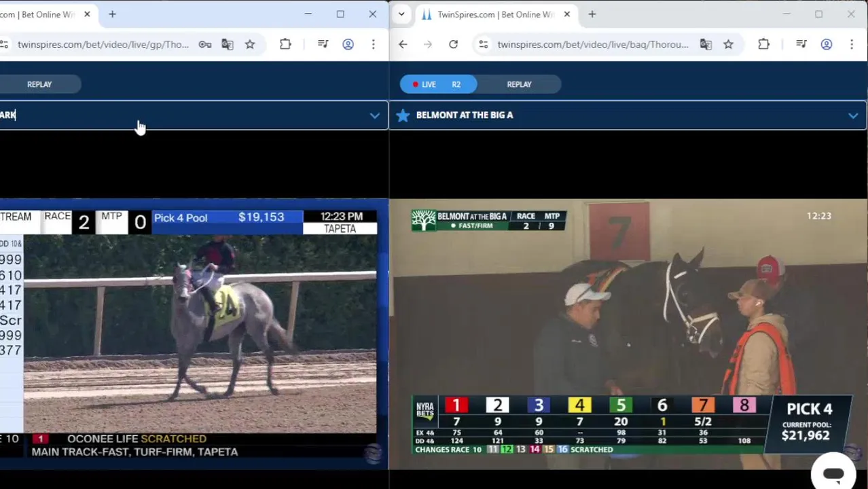Image resolution: width=868 pixels, height=489 pixels.
Task: Close the right window's TwinSpires tab
Action: (x=567, y=14)
